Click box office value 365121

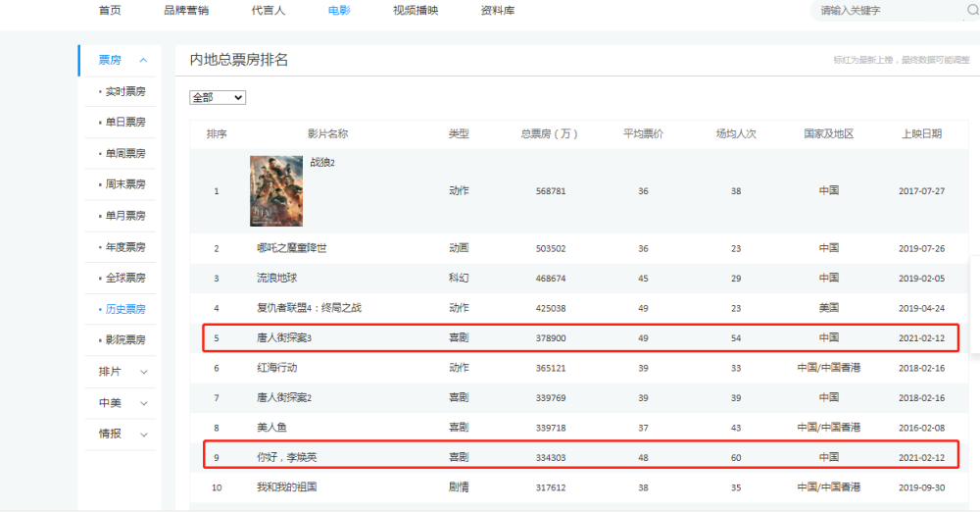551,368
